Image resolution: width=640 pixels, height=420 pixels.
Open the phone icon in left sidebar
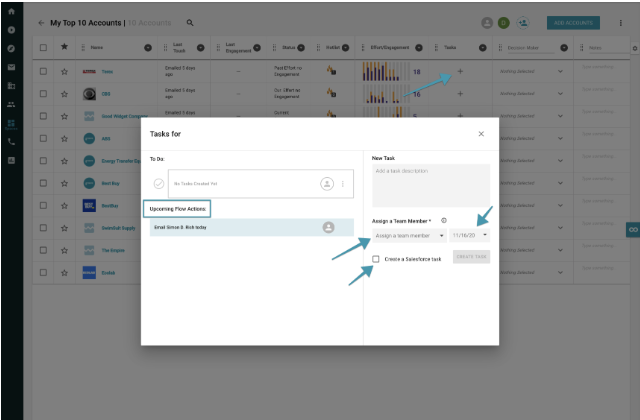[x=11, y=142]
